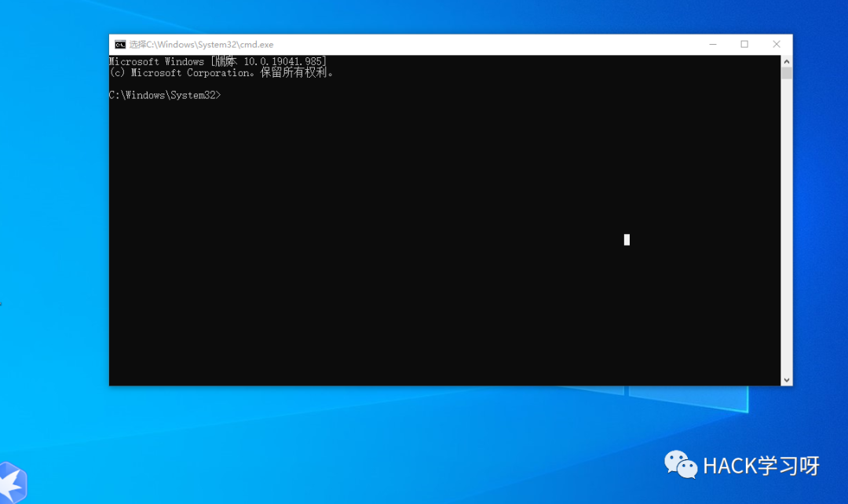Open the cmd.exe system menu icon
848x504 pixels.
120,44
